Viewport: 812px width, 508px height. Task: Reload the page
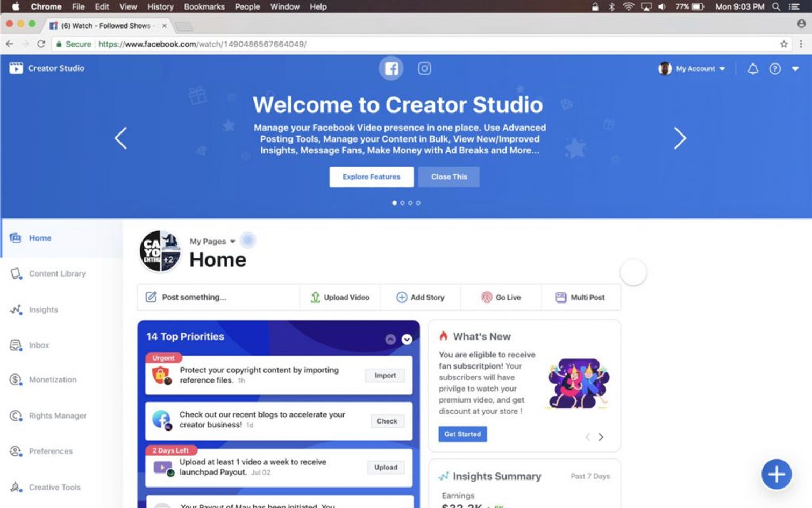point(41,44)
